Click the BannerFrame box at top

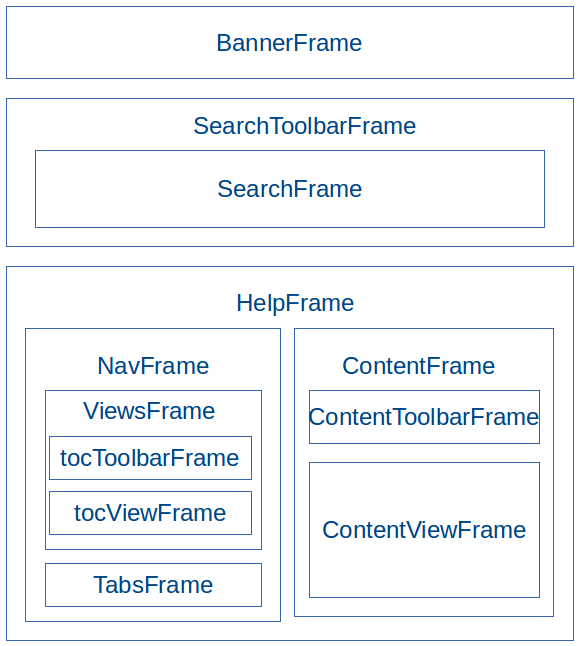[x=290, y=42]
